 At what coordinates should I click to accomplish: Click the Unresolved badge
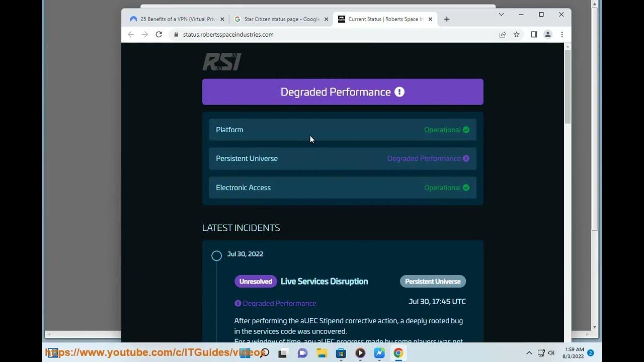(256, 282)
